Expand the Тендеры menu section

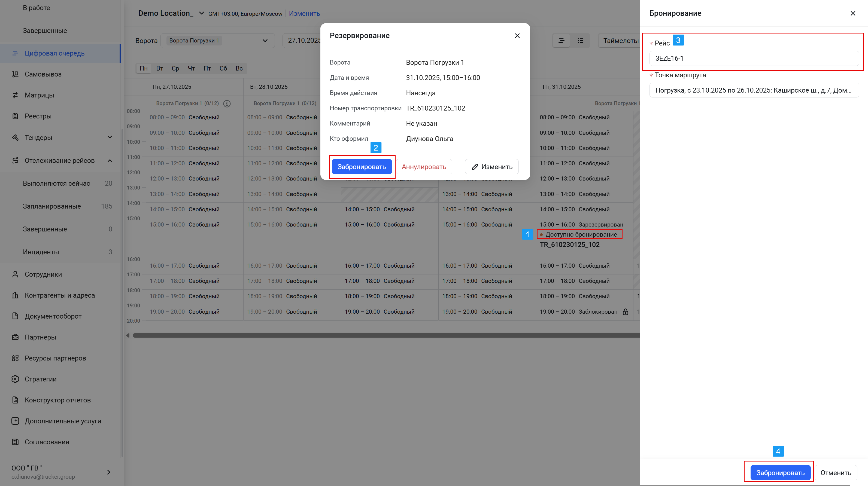(x=110, y=137)
